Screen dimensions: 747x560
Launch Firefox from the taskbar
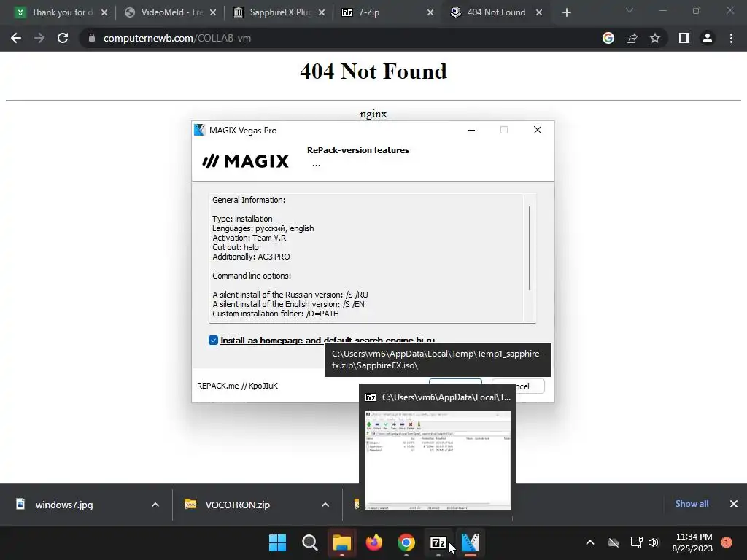pos(374,542)
